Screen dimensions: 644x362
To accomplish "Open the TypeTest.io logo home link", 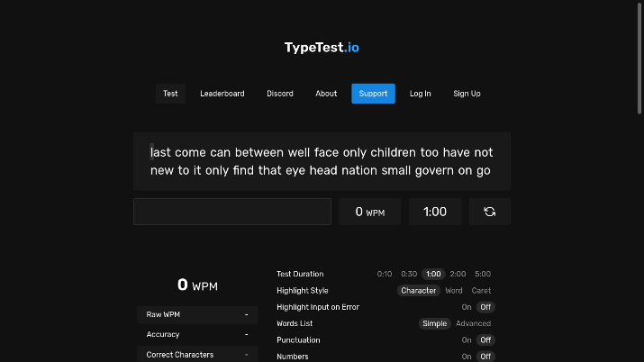I will pyautogui.click(x=322, y=48).
